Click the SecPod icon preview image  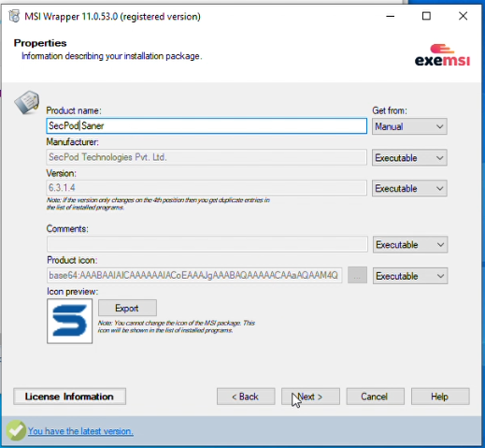pos(70,321)
